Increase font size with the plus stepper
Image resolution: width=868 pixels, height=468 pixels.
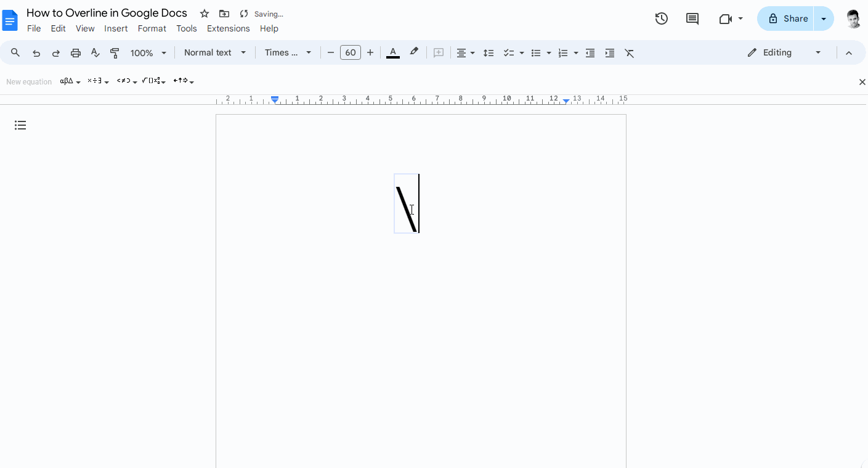pyautogui.click(x=370, y=52)
